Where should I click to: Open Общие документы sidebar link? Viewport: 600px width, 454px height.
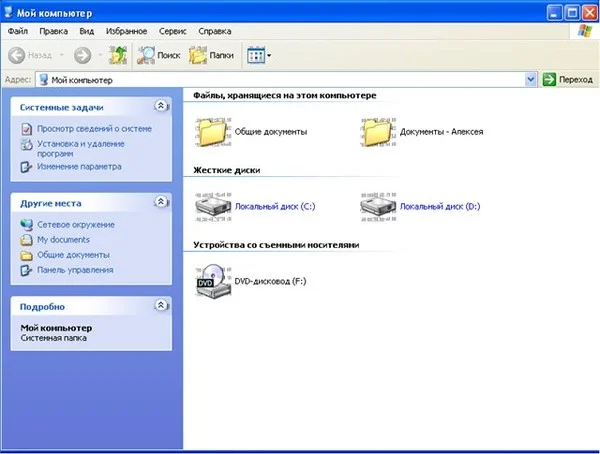73,255
